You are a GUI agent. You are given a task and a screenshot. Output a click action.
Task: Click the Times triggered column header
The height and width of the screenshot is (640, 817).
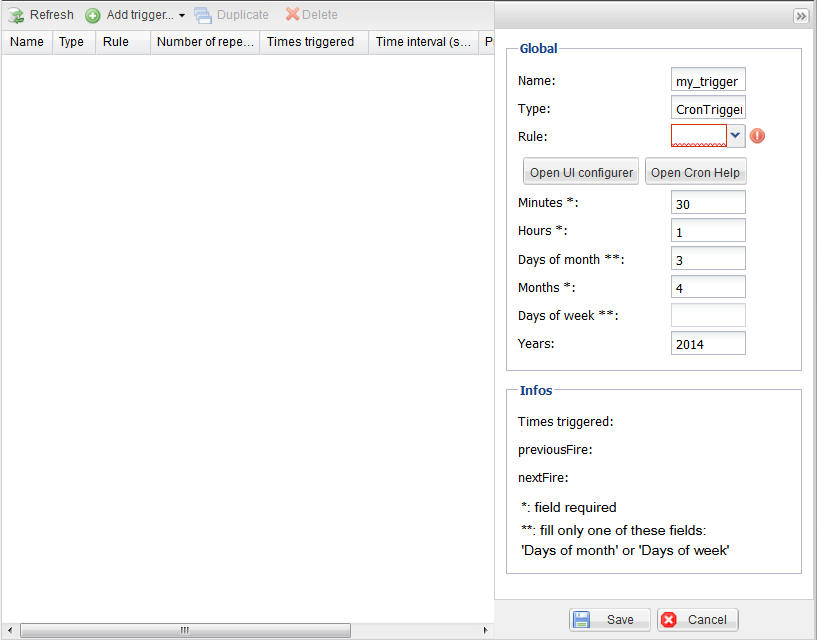point(314,42)
